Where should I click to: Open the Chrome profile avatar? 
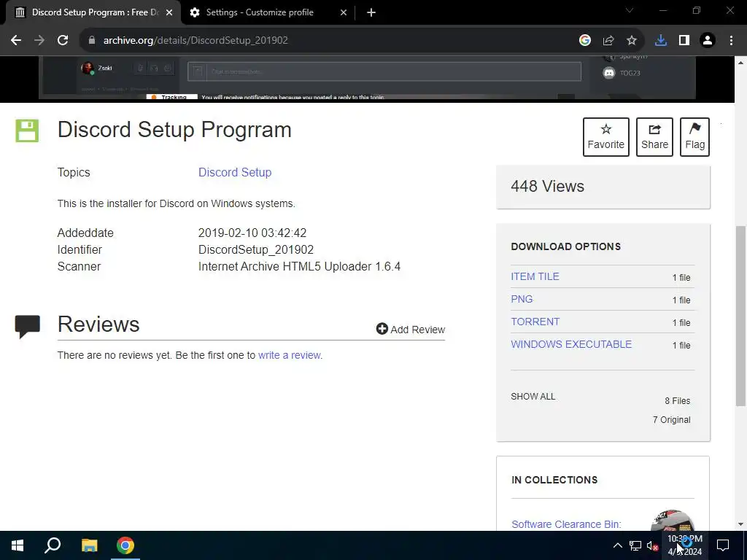(x=708, y=41)
